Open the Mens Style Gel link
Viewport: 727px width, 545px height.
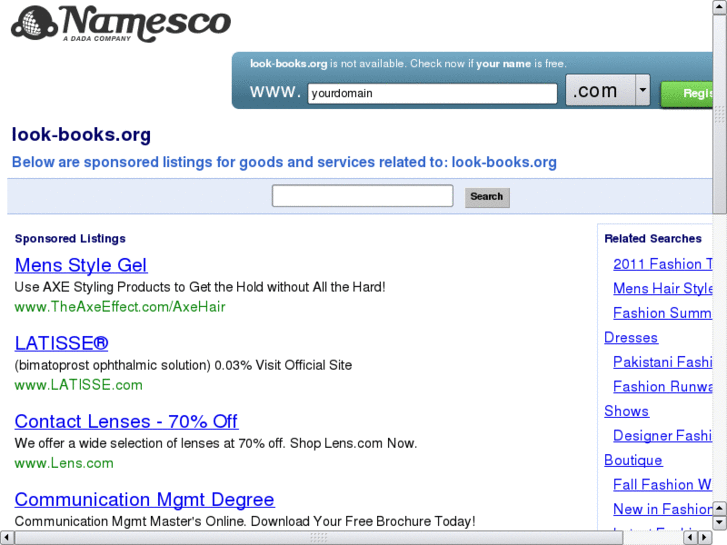coord(81,265)
